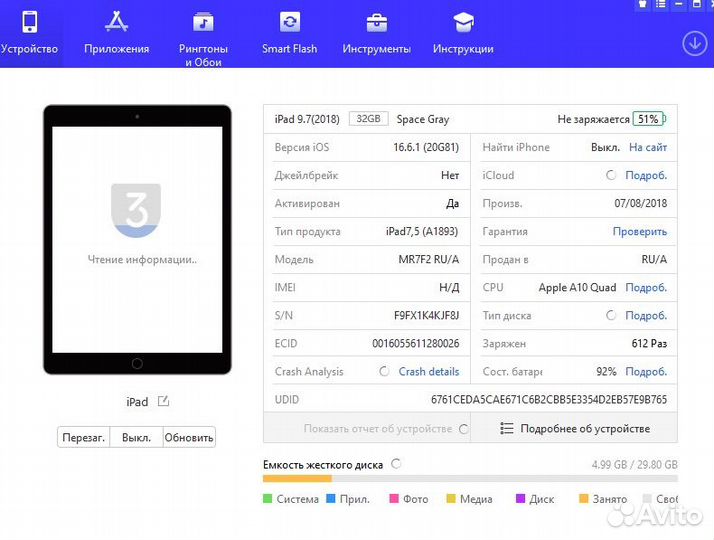Click the pink Фото legend swatch
The width and height of the screenshot is (714, 540).
394,499
